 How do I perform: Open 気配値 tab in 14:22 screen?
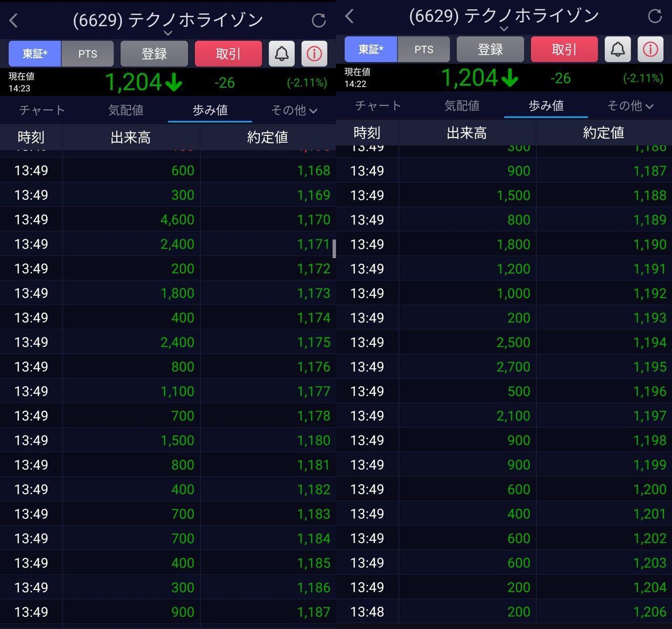[462, 106]
